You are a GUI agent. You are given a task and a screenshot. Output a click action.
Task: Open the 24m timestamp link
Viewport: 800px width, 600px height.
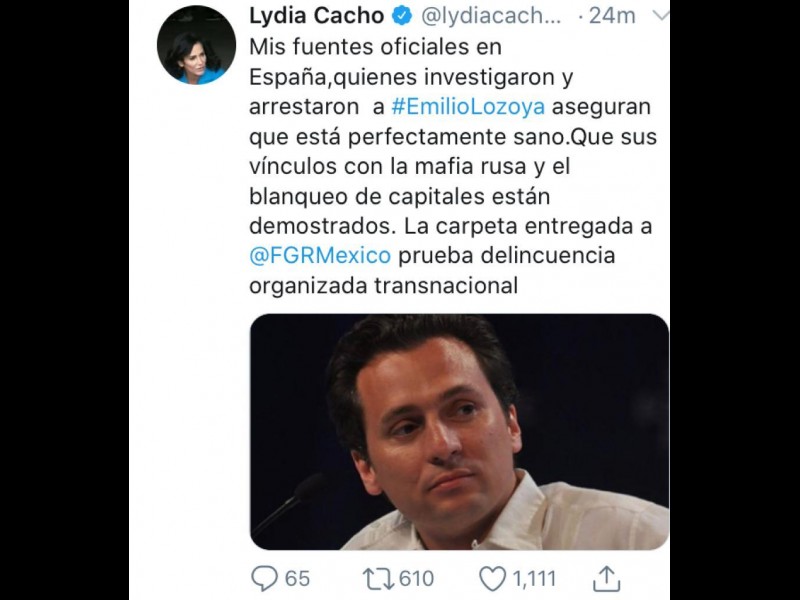pos(612,16)
